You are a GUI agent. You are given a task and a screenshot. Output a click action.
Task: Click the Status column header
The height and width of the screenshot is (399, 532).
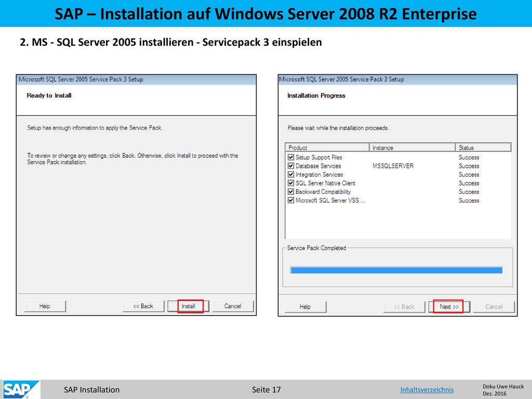[483, 148]
